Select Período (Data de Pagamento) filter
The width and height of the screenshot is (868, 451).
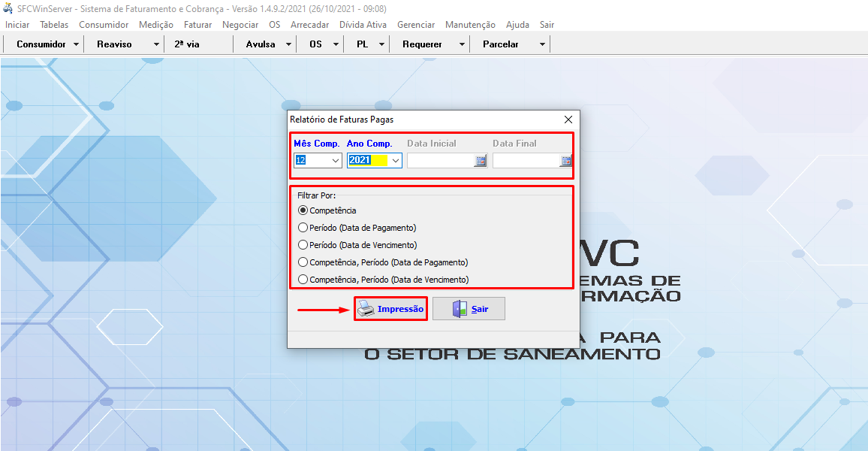[303, 228]
